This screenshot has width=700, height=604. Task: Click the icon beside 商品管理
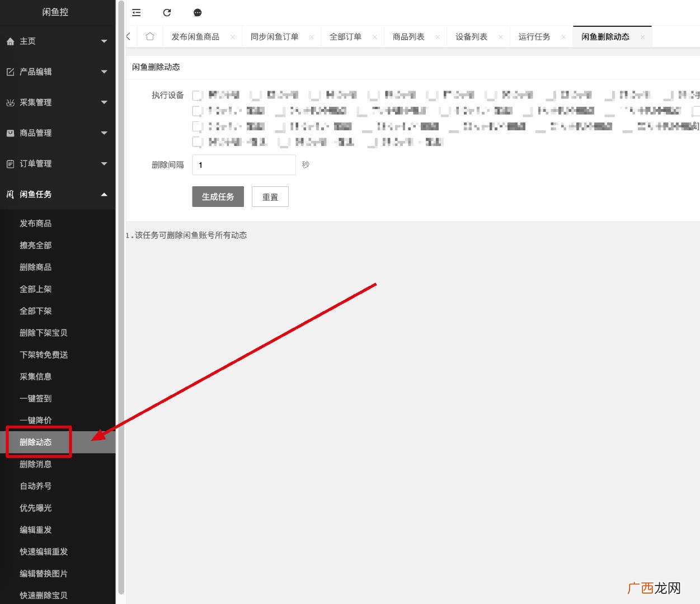(10, 133)
